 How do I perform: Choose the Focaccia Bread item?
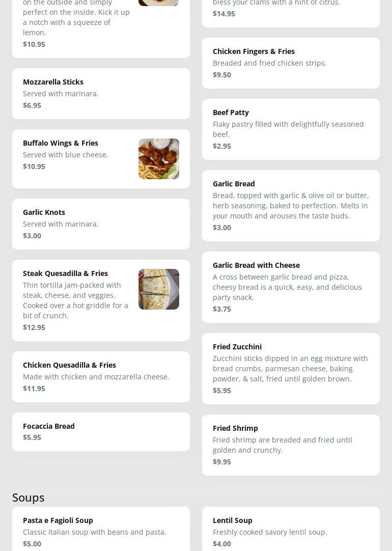pos(101,432)
